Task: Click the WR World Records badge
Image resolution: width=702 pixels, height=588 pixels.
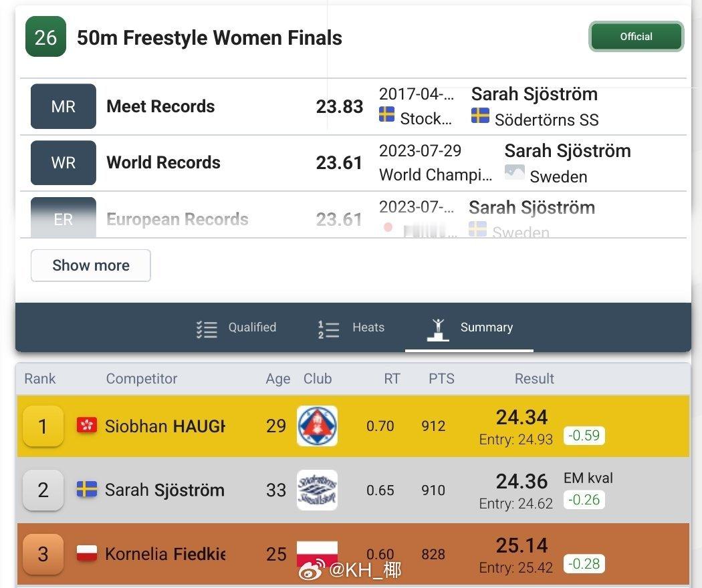Action: [x=63, y=162]
